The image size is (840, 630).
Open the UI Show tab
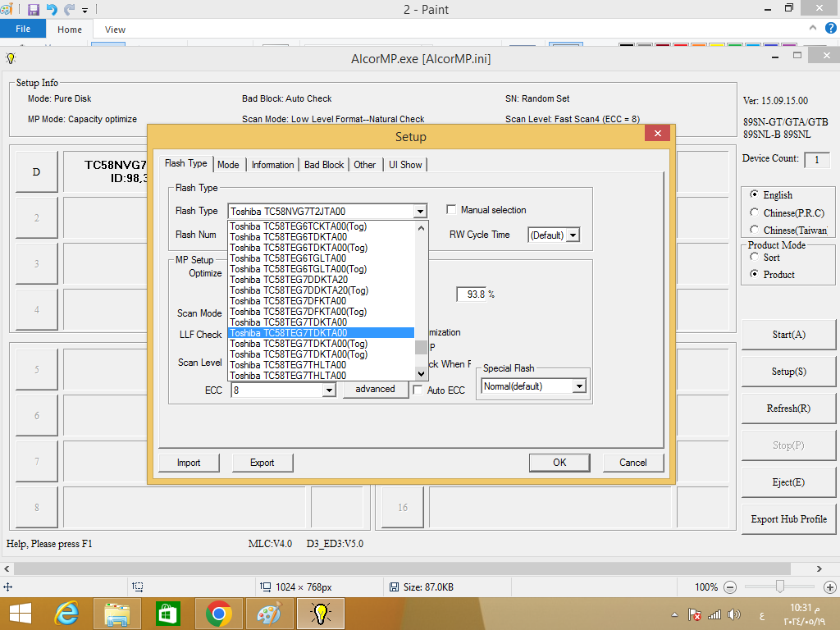point(405,164)
